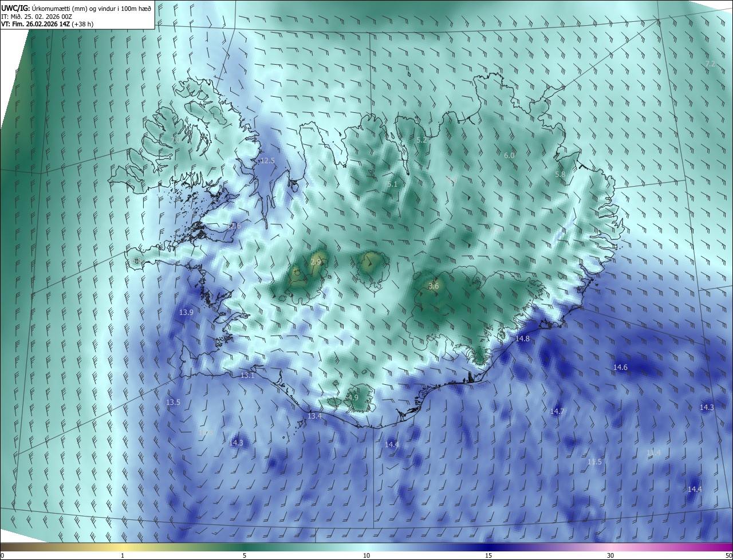Click the 'UWC/IG: Úrkomumætti (mm)' title line
This screenshot has width=733, height=560.
click(x=76, y=8)
